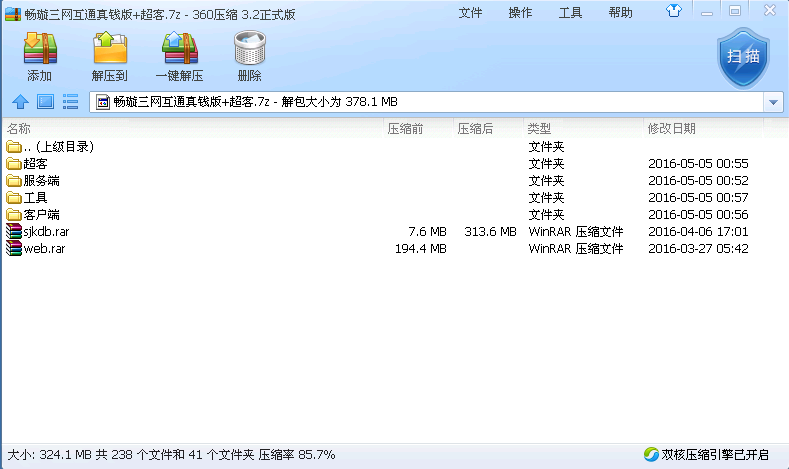Image resolution: width=789 pixels, height=469 pixels.
Task: Sort by the 修改日期 column header
Action: click(671, 129)
